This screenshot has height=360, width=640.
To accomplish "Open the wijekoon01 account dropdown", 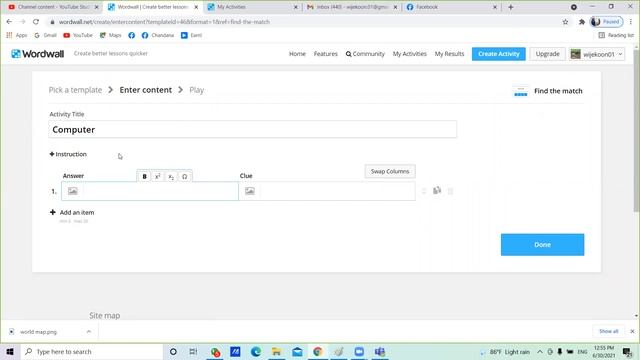I will click(597, 54).
